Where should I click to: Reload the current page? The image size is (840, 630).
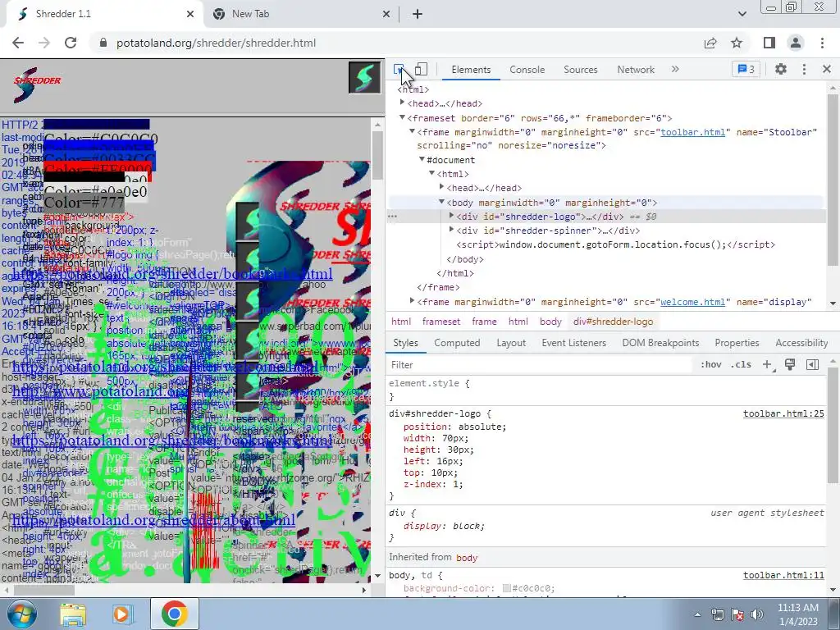pyautogui.click(x=71, y=43)
